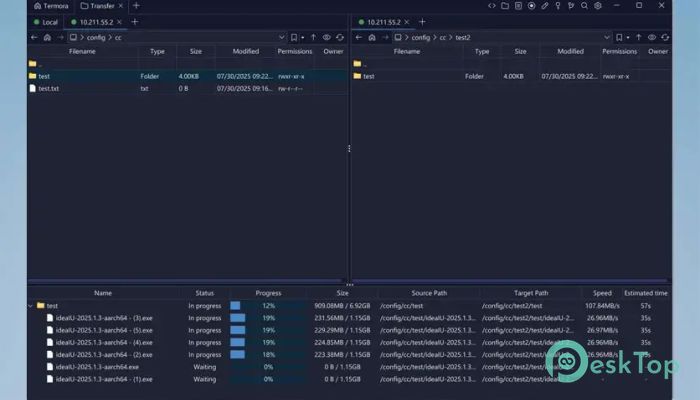Open the settings gear icon in title bar

(598, 6)
